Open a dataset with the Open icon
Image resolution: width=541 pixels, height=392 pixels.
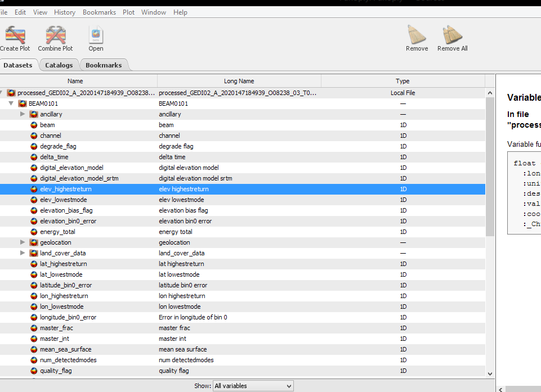coord(96,35)
